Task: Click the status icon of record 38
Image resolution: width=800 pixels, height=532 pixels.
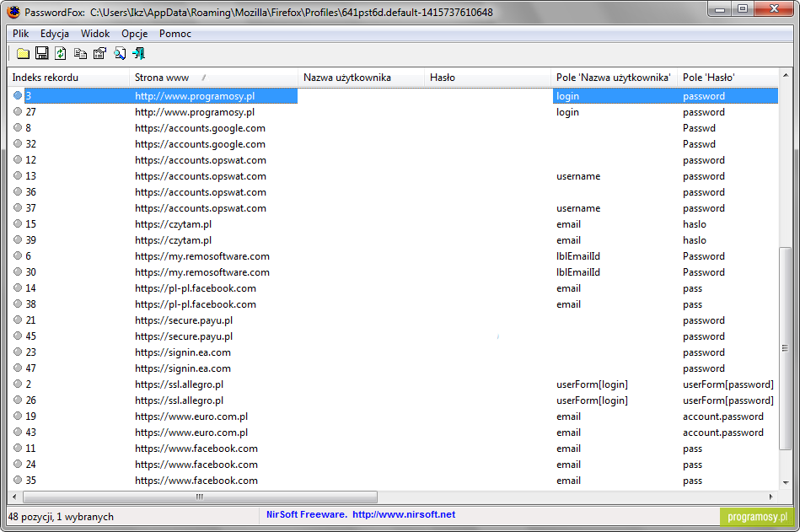Action: pos(18,304)
